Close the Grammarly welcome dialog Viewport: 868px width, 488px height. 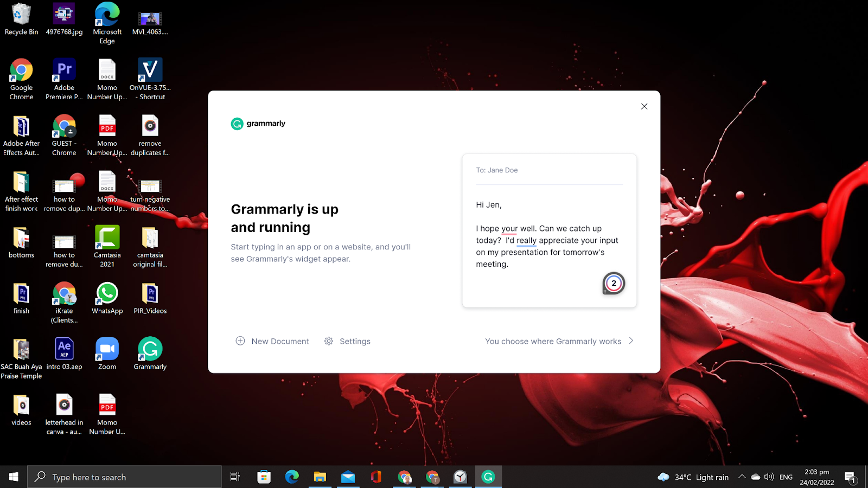click(x=644, y=106)
